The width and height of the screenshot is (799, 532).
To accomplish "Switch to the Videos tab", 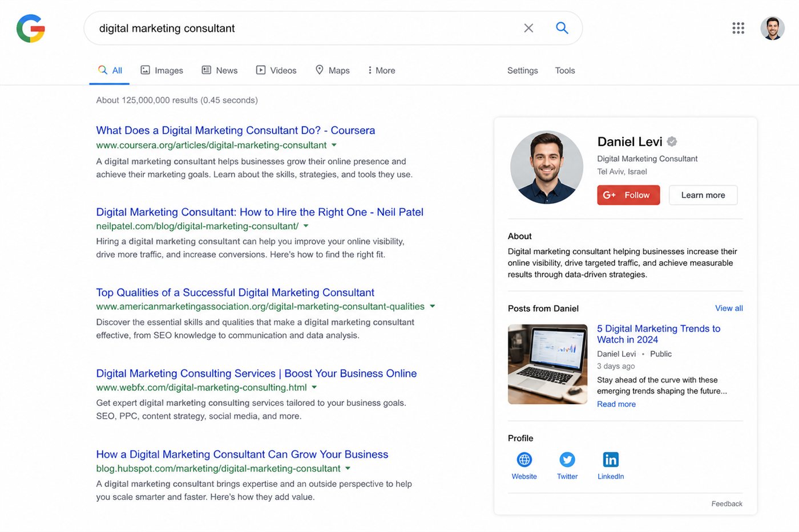I will [x=276, y=70].
